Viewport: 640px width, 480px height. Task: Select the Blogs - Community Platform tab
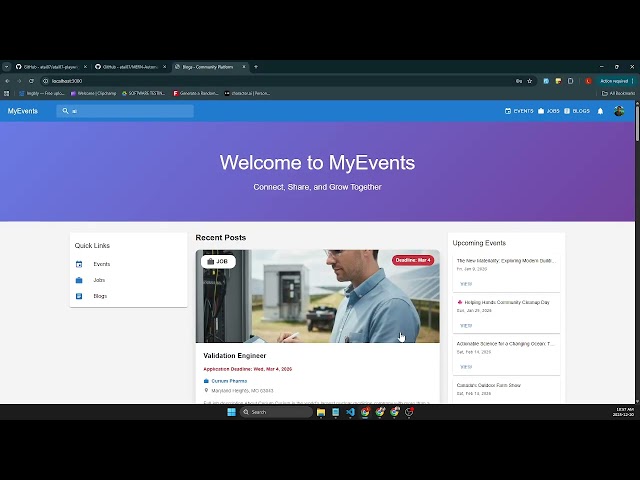(209, 67)
